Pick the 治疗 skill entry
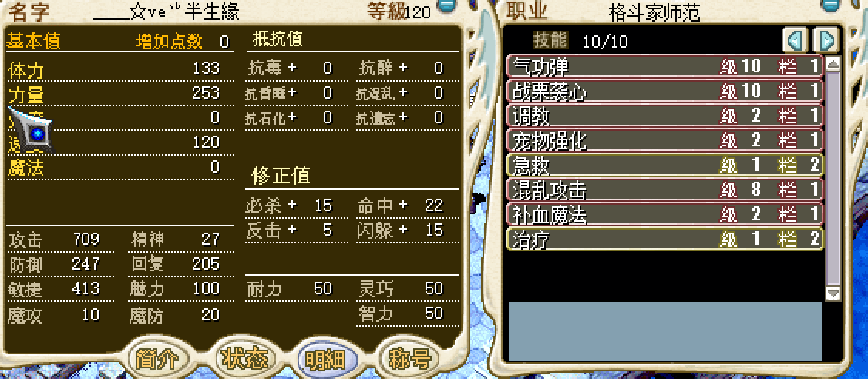Viewport: 868px width, 379px height. pyautogui.click(x=664, y=239)
